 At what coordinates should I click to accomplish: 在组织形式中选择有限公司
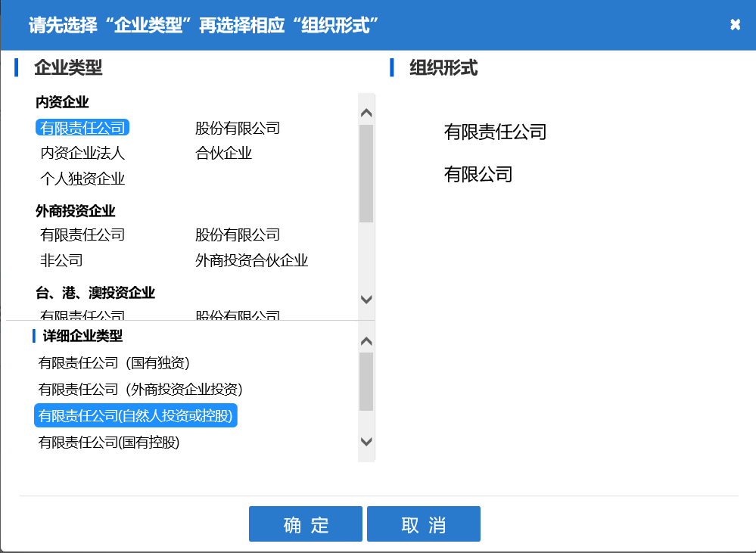478,174
